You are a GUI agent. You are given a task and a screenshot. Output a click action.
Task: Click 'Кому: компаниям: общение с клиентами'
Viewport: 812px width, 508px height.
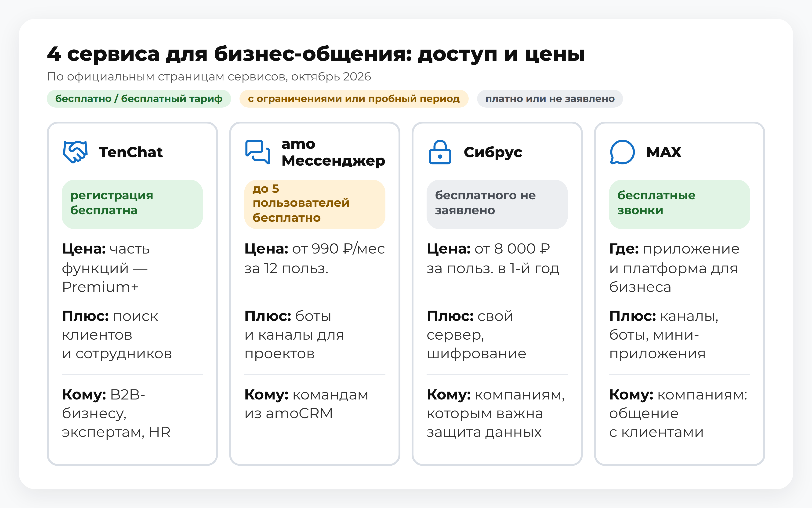[678, 413]
